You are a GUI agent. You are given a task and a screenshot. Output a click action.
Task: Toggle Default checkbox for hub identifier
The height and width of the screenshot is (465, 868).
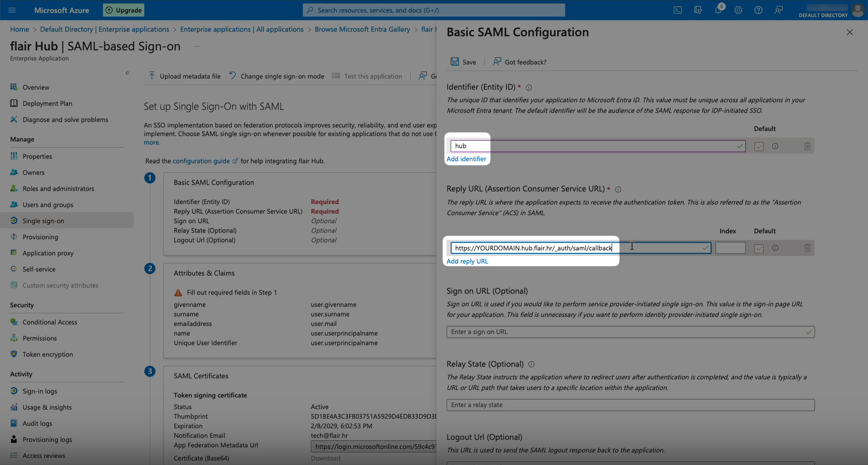(759, 146)
